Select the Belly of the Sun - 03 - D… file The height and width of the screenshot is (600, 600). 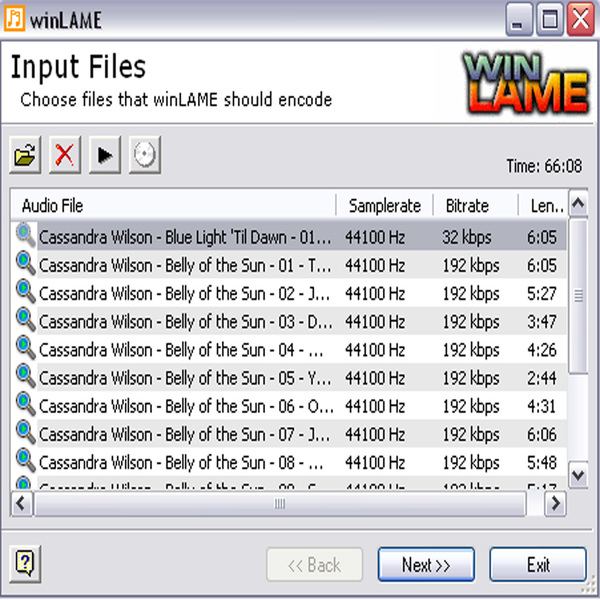coord(185,322)
